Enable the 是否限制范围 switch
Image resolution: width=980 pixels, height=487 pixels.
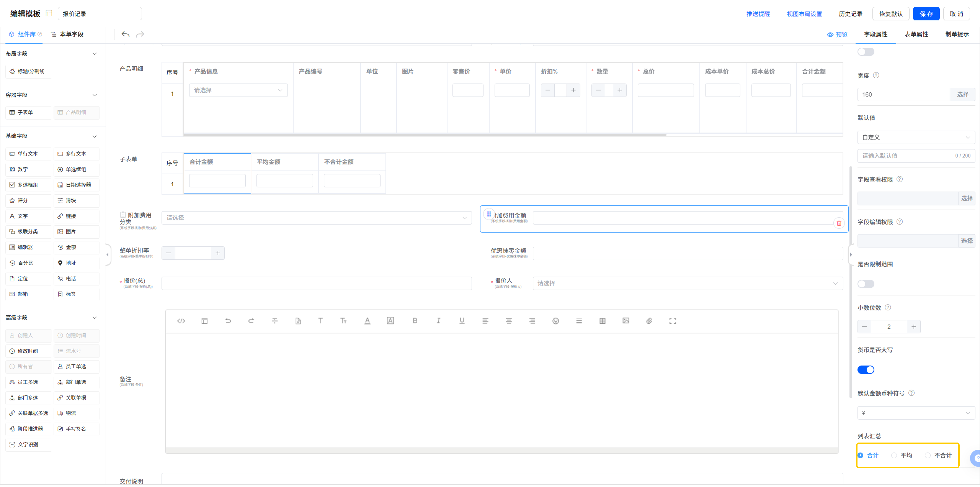[x=866, y=284]
